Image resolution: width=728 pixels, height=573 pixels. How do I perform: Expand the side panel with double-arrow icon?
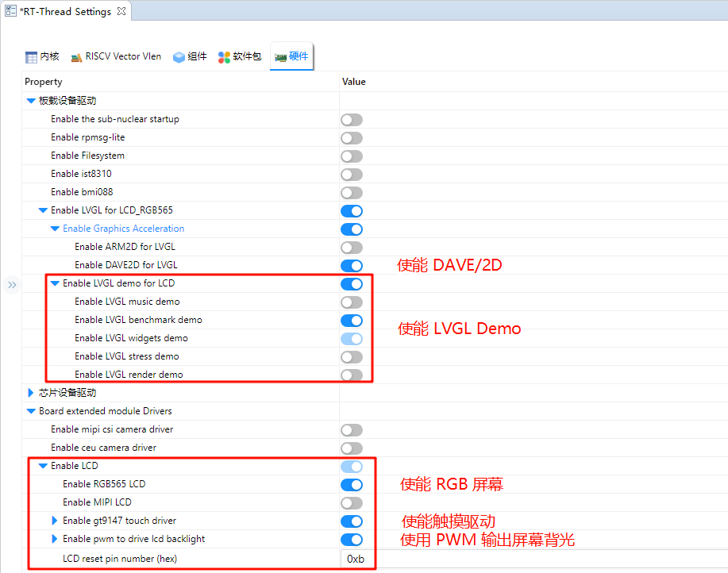click(x=12, y=285)
